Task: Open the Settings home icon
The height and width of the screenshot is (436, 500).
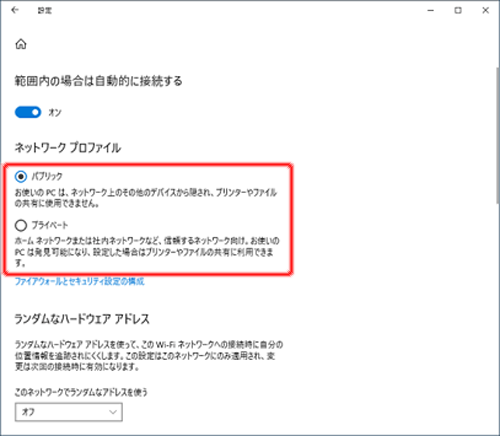Action: 21,44
